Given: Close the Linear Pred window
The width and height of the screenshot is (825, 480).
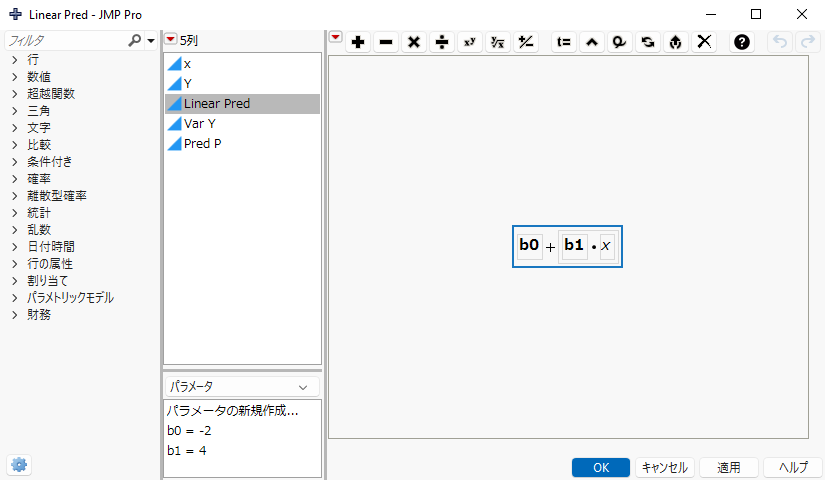Looking at the screenshot, I should 802,14.
